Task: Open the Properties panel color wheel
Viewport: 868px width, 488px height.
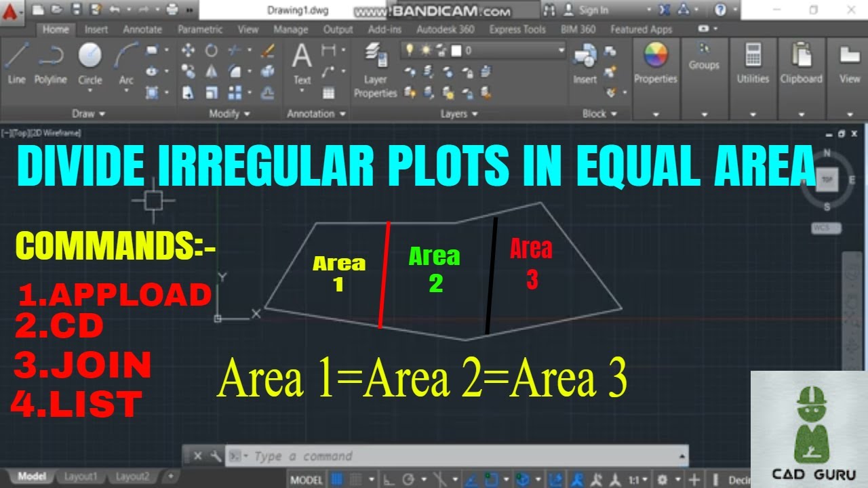Action: (x=656, y=56)
